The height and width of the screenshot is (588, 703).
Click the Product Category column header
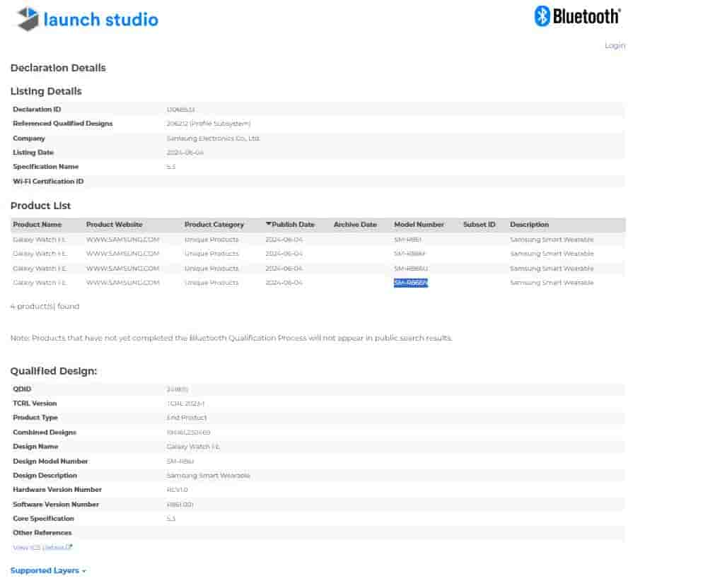214,225
